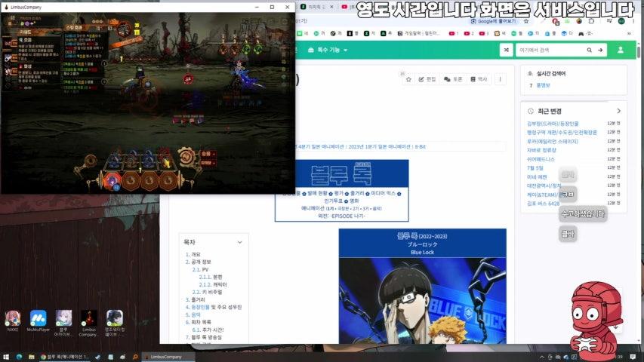Collapse the 목차 table of contents
644x362 pixels.
coord(239,242)
